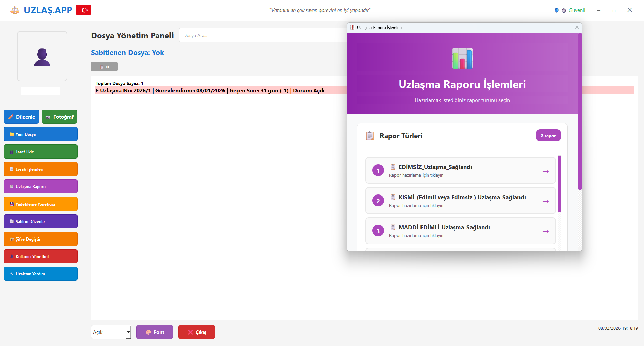This screenshot has width=644, height=346.
Task: Close the Uzlaşma Raporu İşlemleri dialog
Action: pos(577,27)
